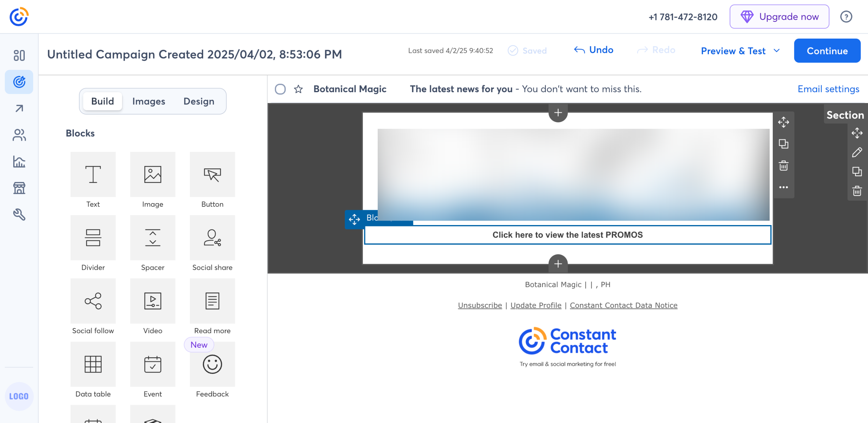The height and width of the screenshot is (423, 868).
Task: Click Undo in the header
Action: [593, 50]
